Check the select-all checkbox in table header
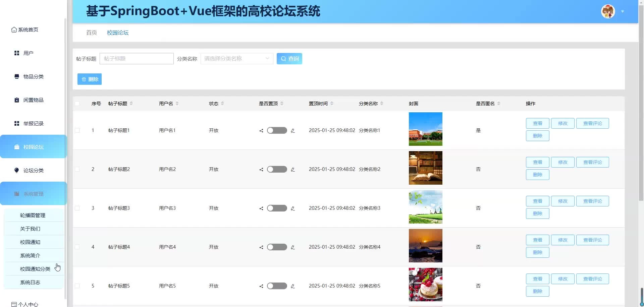Image resolution: width=644 pixels, height=307 pixels. point(77,104)
